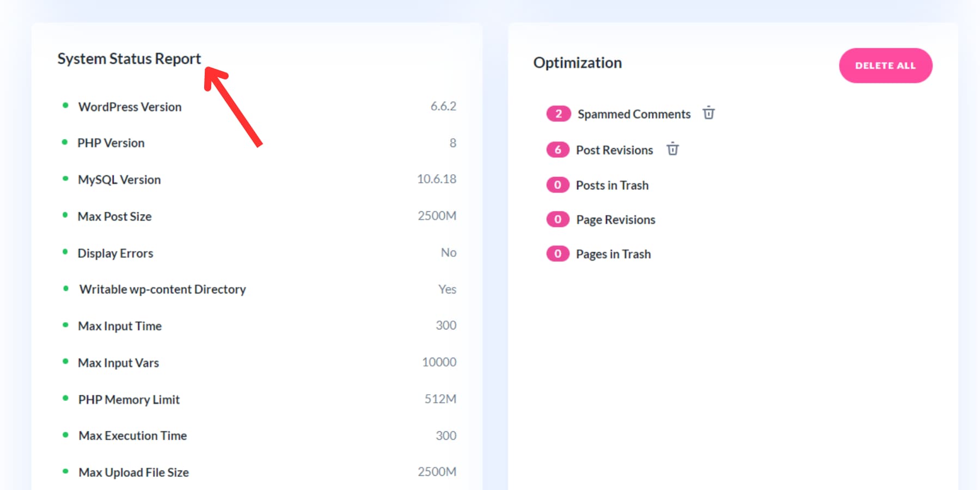Select the "6" count badge beside Post Revisions
The height and width of the screenshot is (490, 980).
tap(558, 149)
